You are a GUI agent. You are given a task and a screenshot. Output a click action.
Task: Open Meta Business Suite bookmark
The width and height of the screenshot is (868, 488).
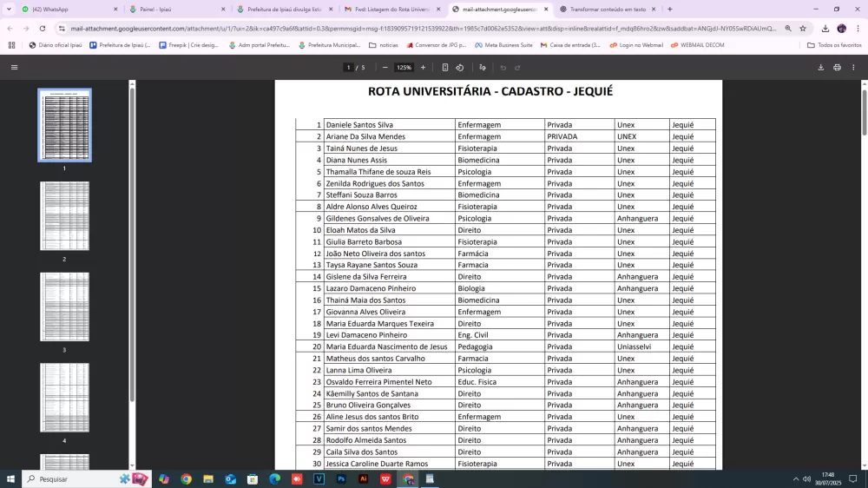click(503, 45)
